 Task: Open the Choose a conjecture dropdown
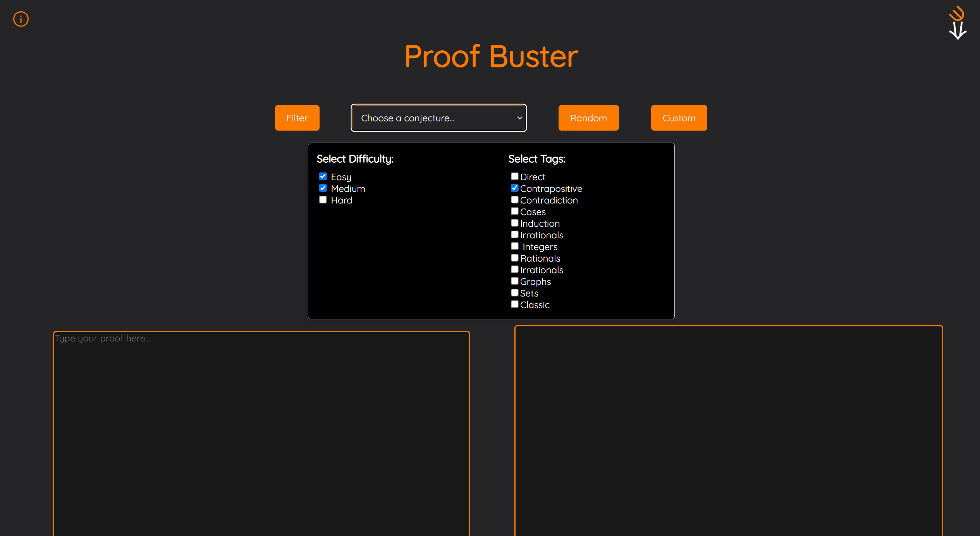coord(438,118)
